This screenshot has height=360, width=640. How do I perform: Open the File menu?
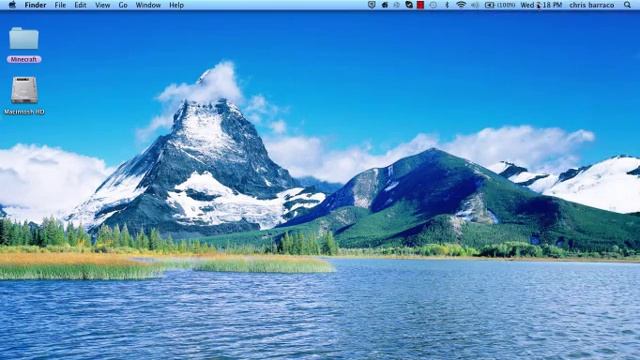point(60,5)
